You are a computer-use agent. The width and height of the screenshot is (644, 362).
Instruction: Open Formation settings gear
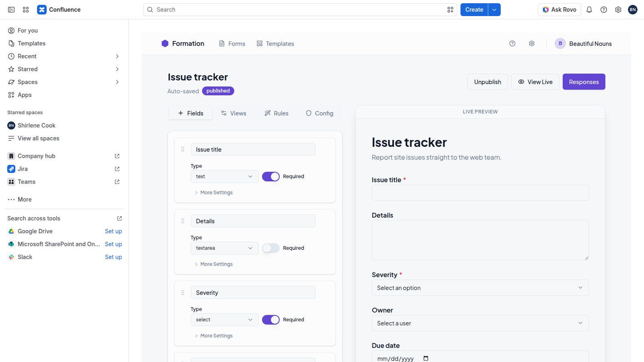(532, 43)
